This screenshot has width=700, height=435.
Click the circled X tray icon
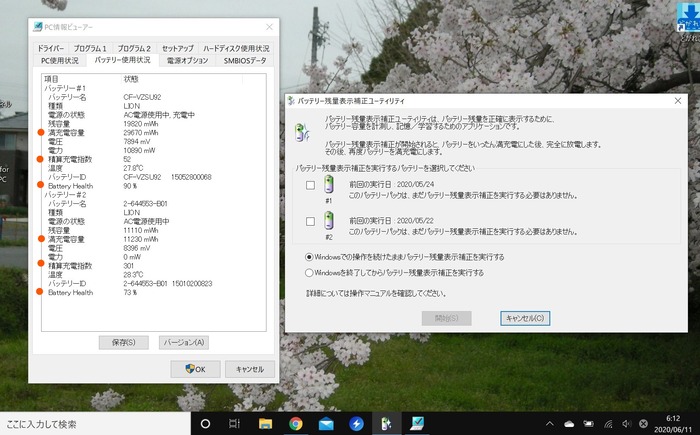pos(643,423)
